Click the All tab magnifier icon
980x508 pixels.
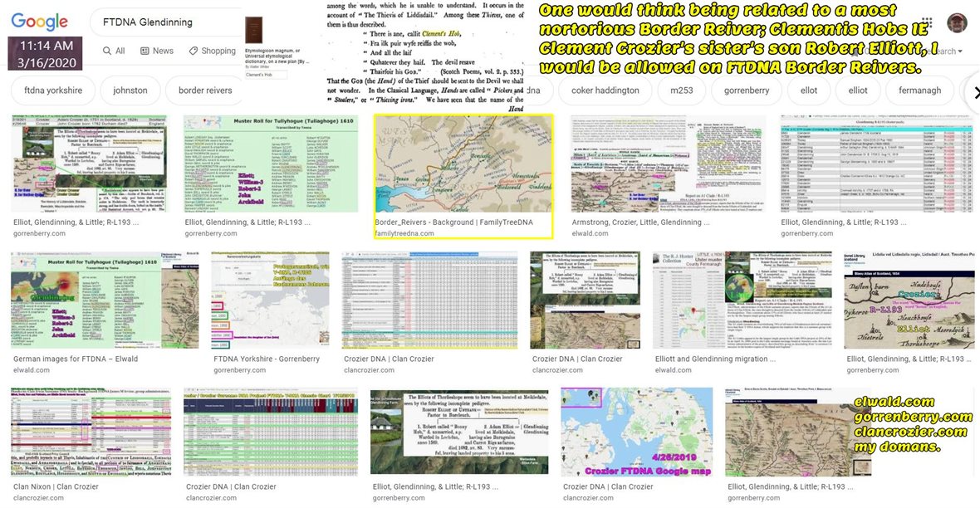[107, 51]
